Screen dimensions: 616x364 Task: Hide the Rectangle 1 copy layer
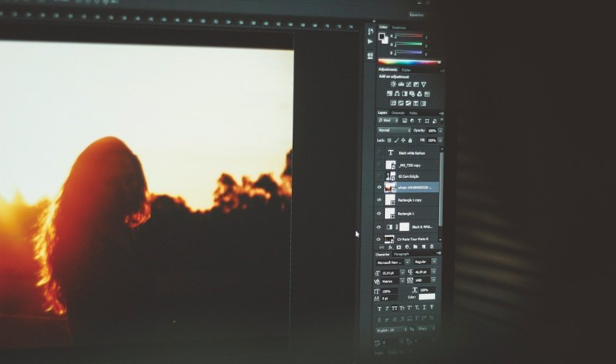click(x=379, y=200)
